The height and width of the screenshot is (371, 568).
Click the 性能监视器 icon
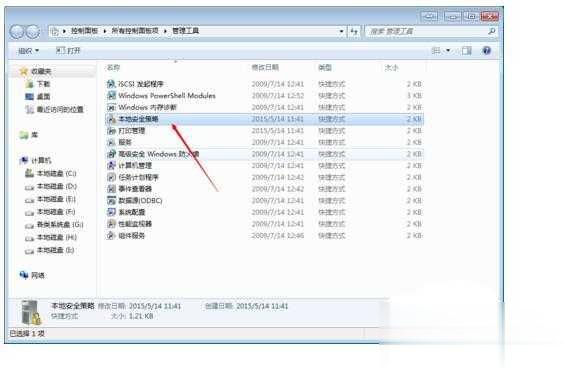111,224
